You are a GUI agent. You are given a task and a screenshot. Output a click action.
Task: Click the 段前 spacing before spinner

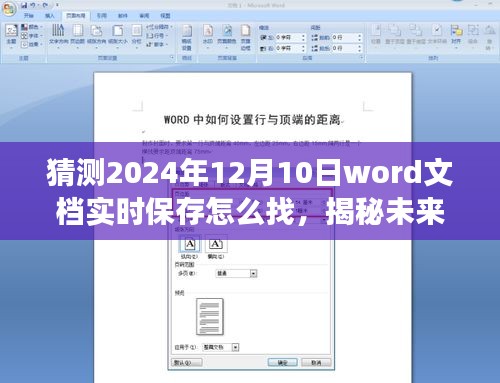360,38
